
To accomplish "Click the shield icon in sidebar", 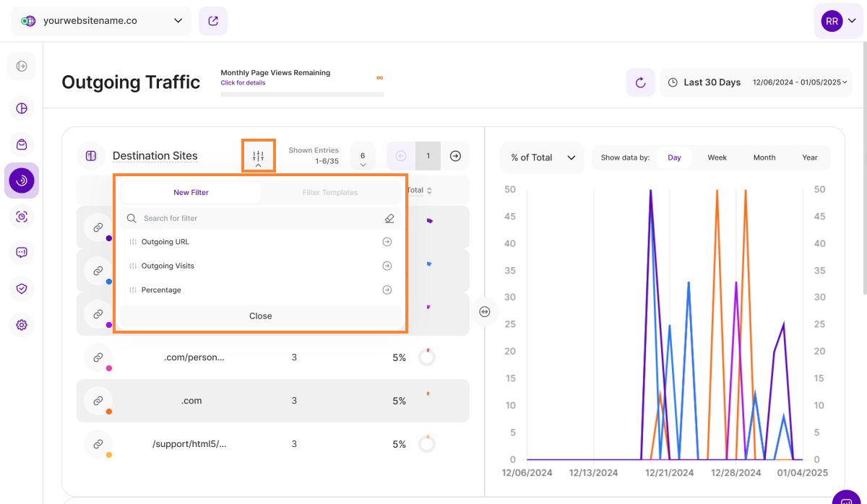I will coord(22,289).
